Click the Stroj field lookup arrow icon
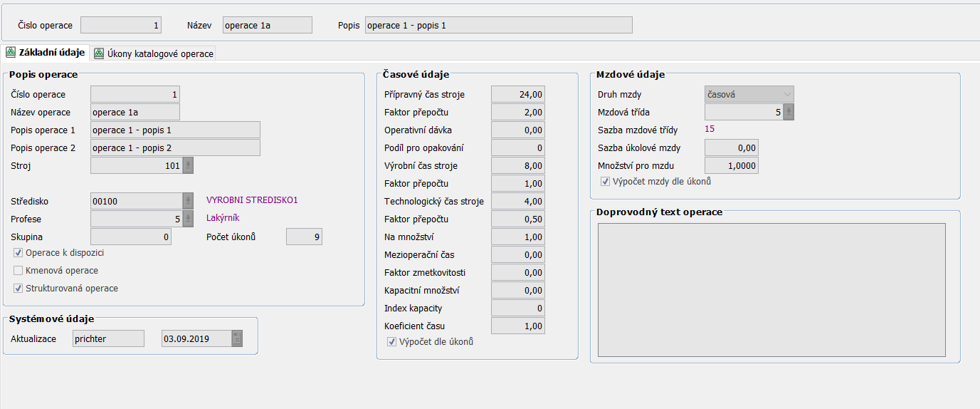 pos(188,165)
